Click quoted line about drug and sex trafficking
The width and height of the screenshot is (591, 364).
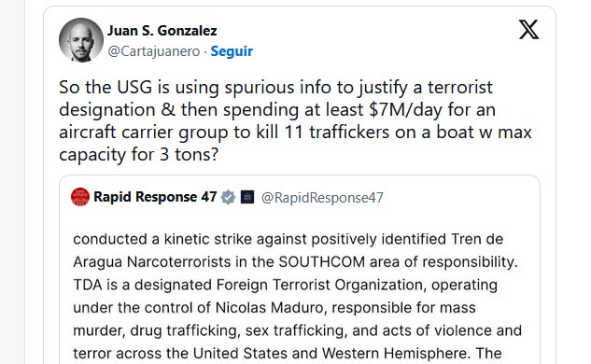298,330
